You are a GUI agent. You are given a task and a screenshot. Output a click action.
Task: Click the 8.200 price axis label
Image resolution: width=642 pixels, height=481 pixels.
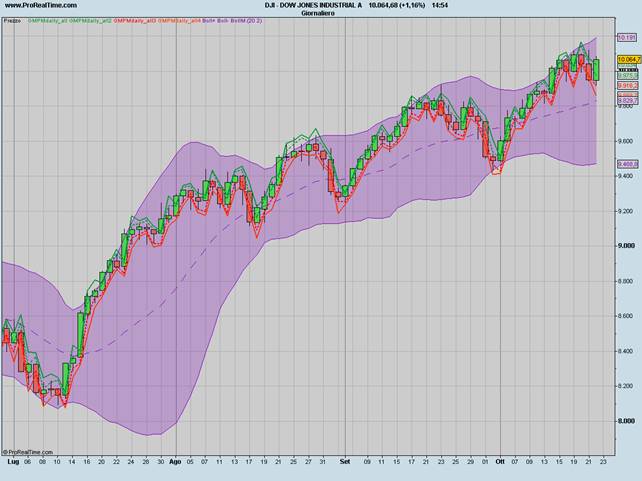(x=626, y=386)
